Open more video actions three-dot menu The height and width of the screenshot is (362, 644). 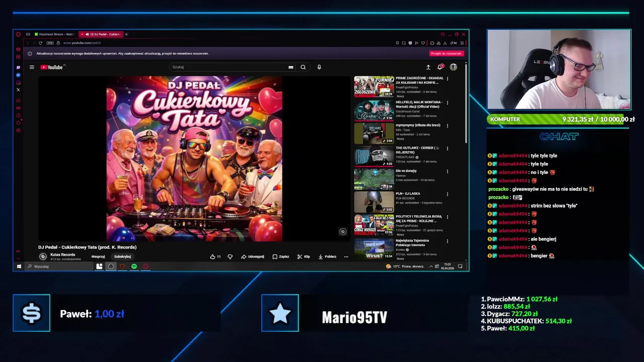click(x=346, y=256)
